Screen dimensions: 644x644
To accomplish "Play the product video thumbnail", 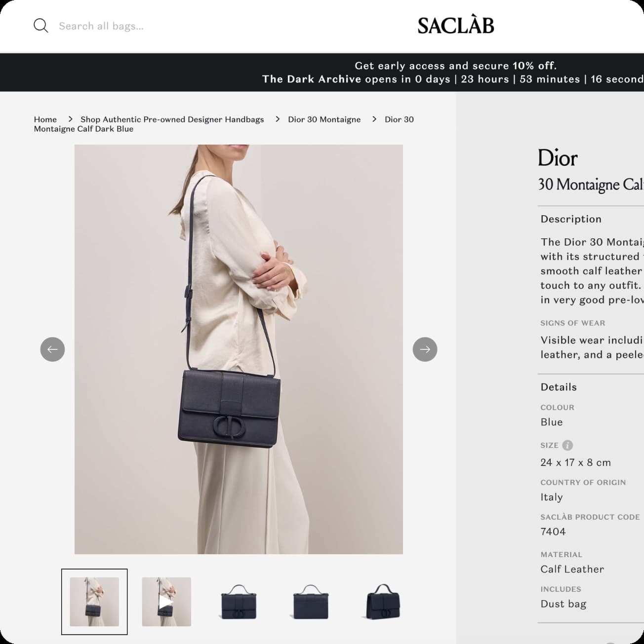I will (166, 602).
